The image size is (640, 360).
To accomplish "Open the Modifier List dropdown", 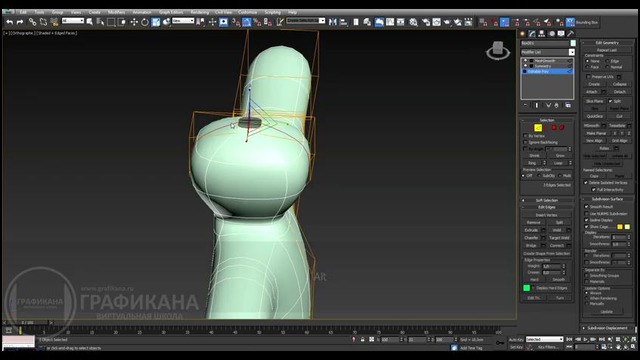I will pyautogui.click(x=548, y=52).
